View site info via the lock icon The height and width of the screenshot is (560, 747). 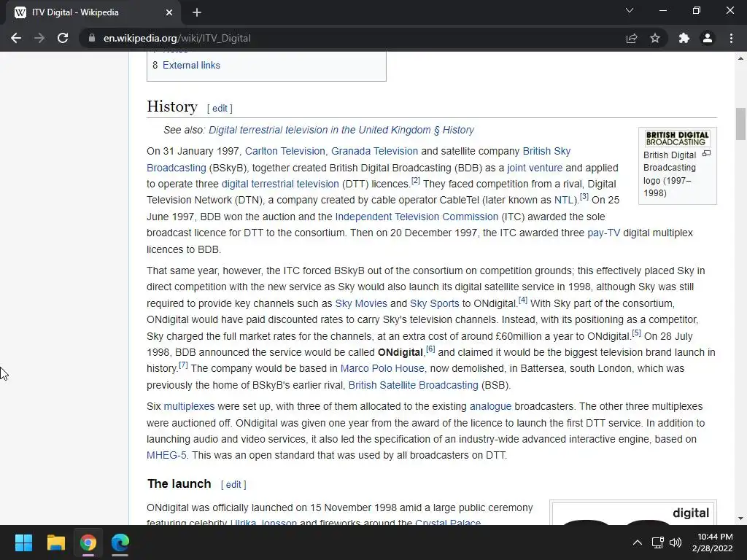(91, 38)
